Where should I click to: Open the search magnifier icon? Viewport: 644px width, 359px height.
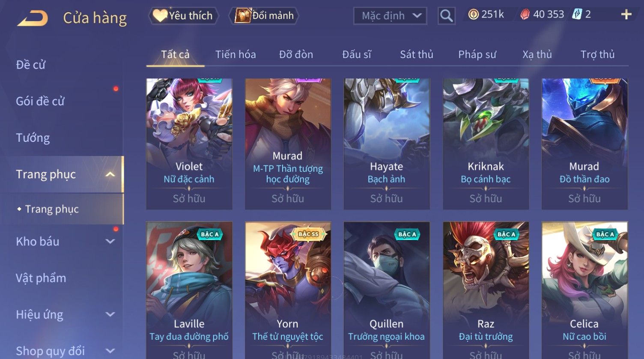coord(446,16)
